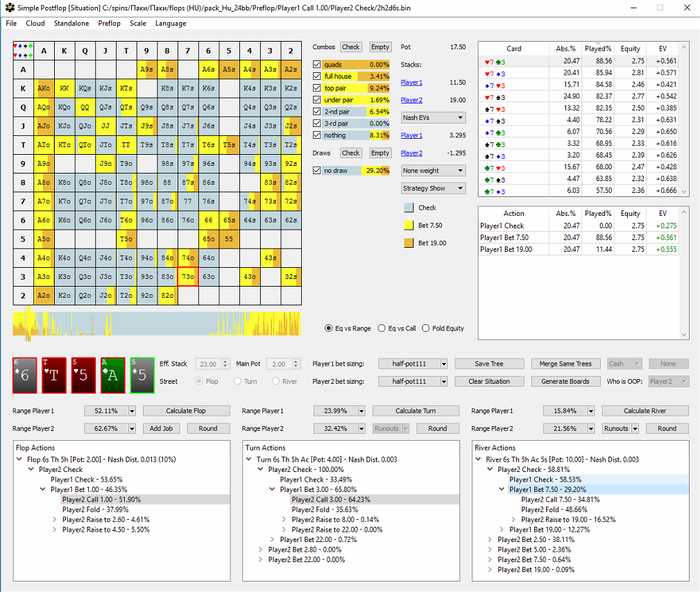Open the Strategy Show dropdown
The height and width of the screenshot is (592, 700).
coord(433,188)
